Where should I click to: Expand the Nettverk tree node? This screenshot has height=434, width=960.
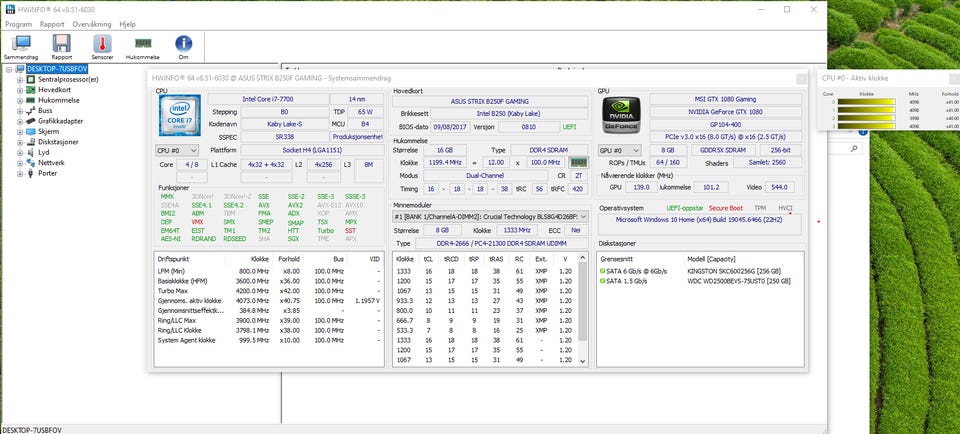click(x=20, y=163)
